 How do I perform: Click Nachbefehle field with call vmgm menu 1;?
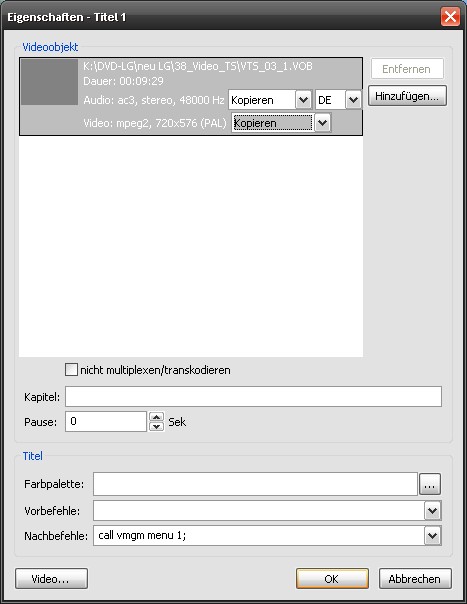pyautogui.click(x=259, y=536)
